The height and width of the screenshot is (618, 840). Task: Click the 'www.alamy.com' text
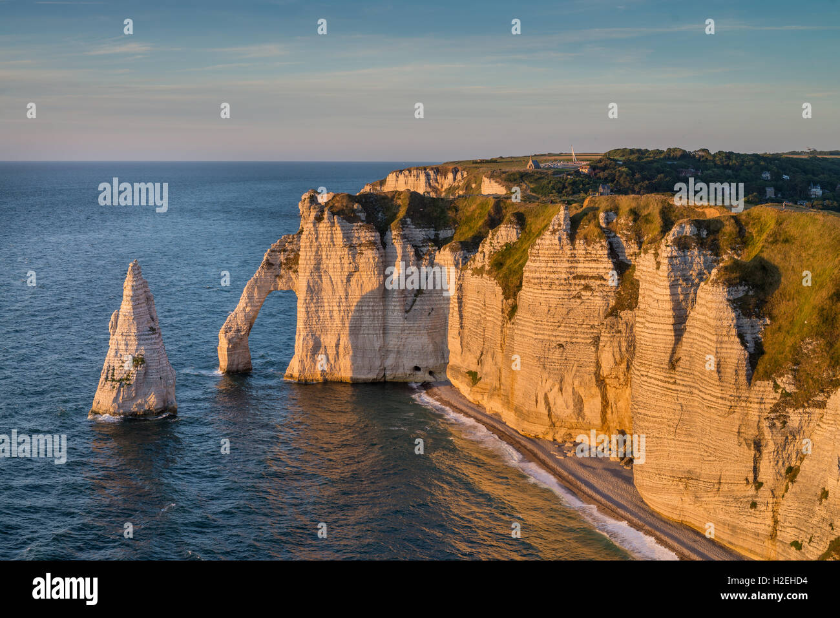pyautogui.click(x=765, y=595)
